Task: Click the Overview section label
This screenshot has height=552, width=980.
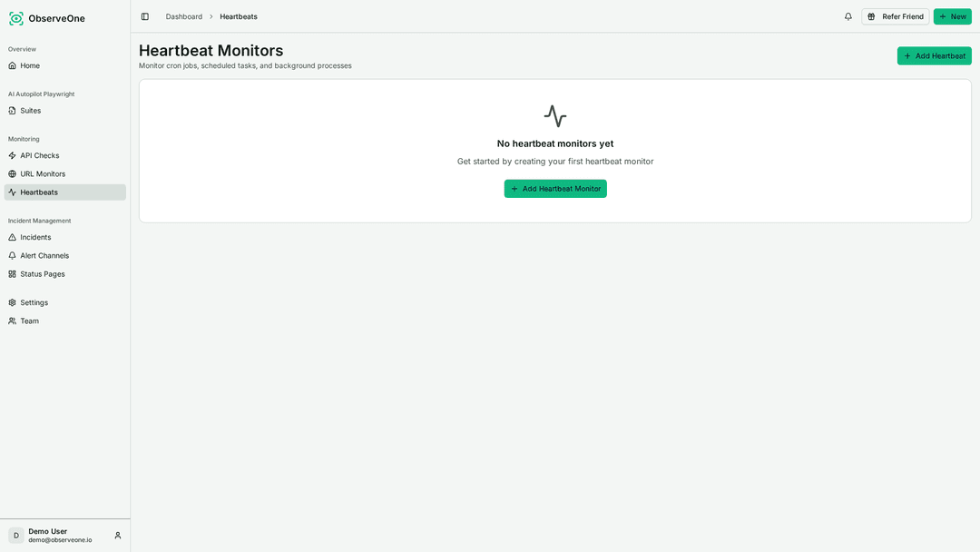Action: (x=22, y=49)
